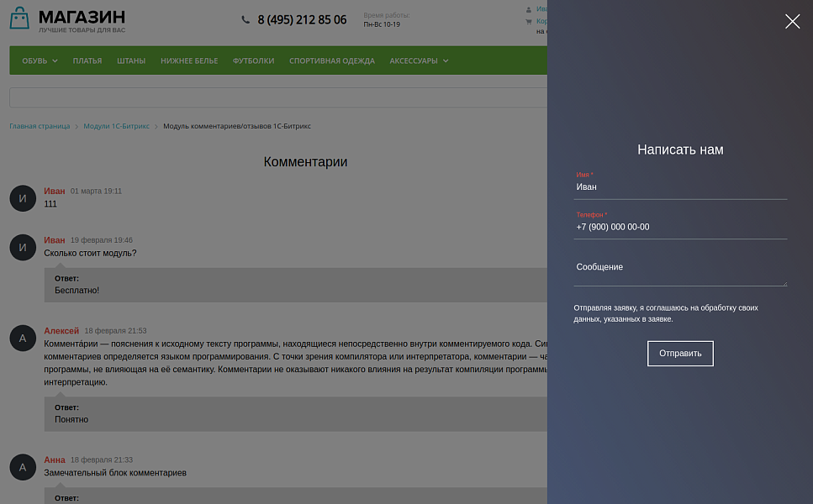Open the НИЖНЕЕ БЕЛЬЕ category
This screenshot has height=504, width=813.
pyautogui.click(x=188, y=60)
